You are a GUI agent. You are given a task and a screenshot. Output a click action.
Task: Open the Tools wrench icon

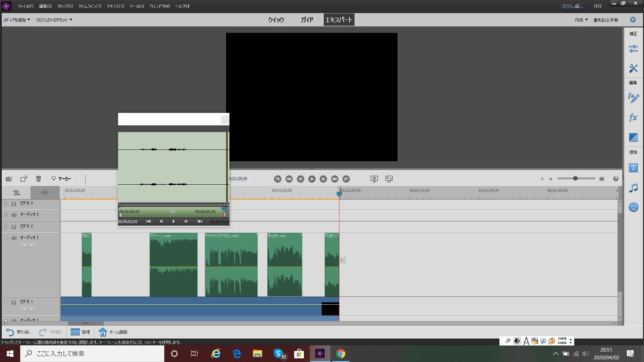point(633,68)
